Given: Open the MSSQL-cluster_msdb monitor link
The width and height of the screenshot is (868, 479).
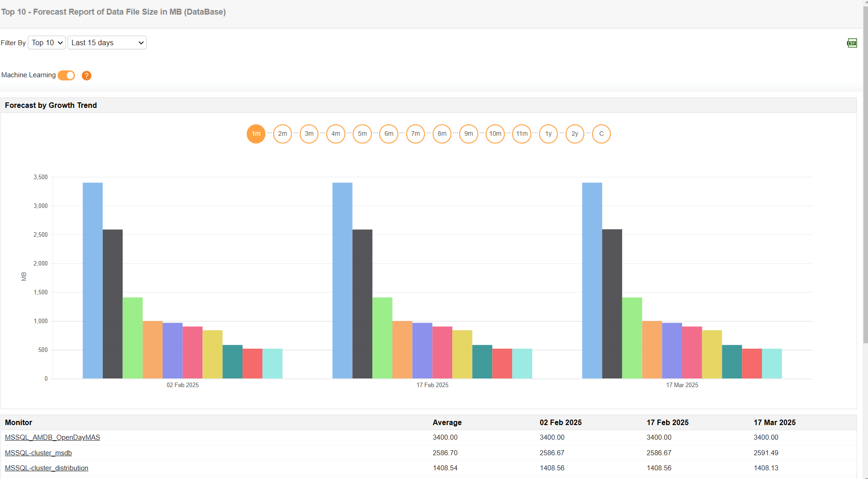Looking at the screenshot, I should [x=38, y=453].
